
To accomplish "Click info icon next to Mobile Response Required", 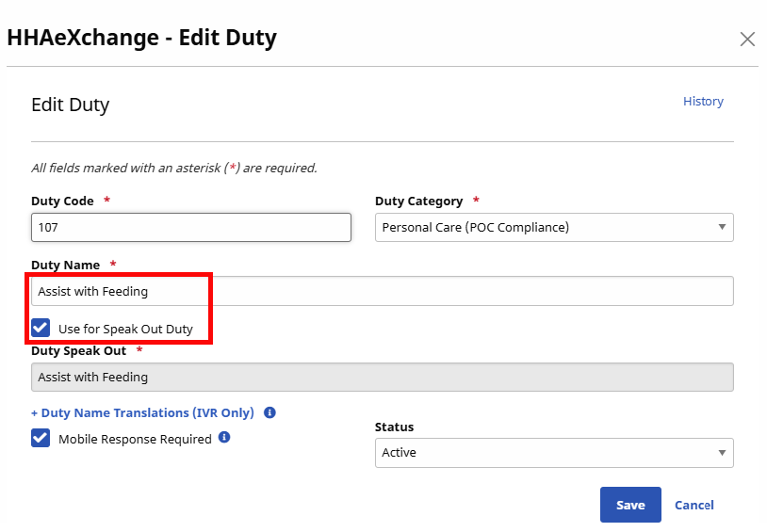I will pyautogui.click(x=224, y=438).
